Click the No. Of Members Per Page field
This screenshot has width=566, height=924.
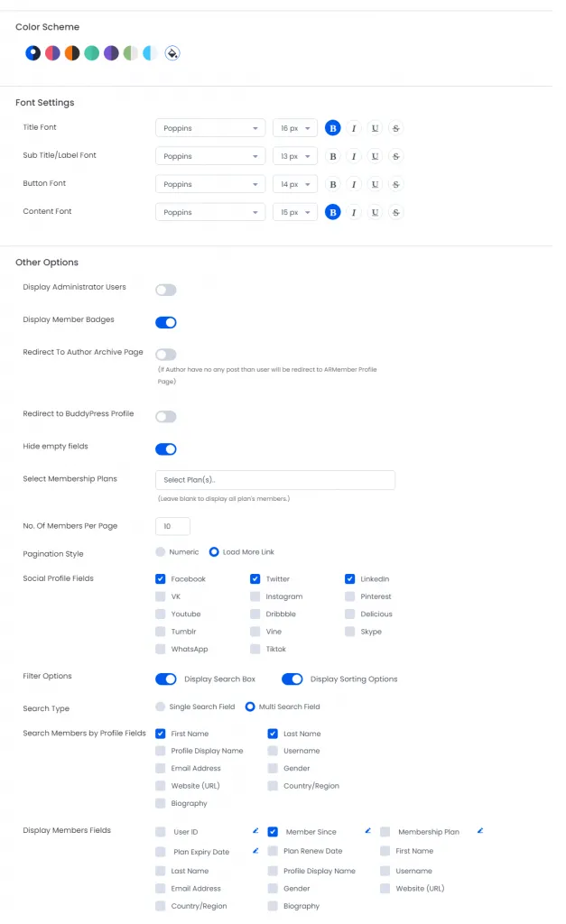(x=173, y=526)
